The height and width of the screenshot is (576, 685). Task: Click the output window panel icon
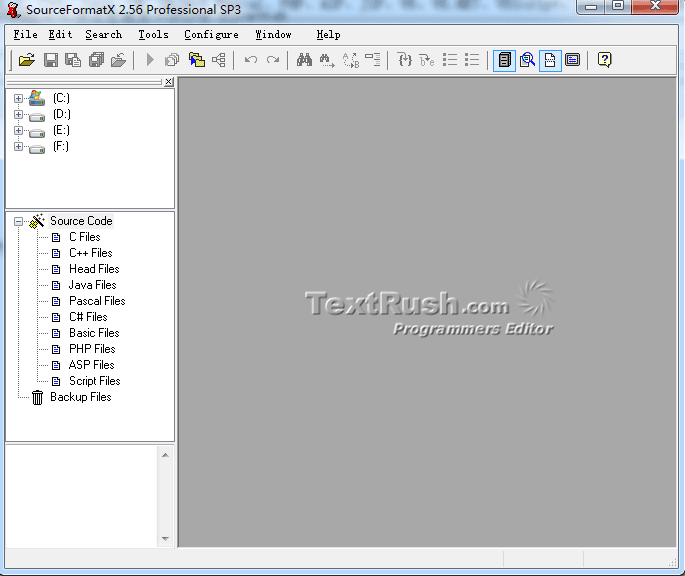[x=572, y=60]
